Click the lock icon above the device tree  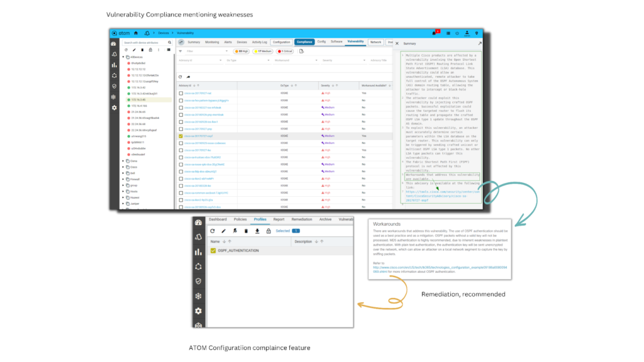pyautogui.click(x=150, y=50)
